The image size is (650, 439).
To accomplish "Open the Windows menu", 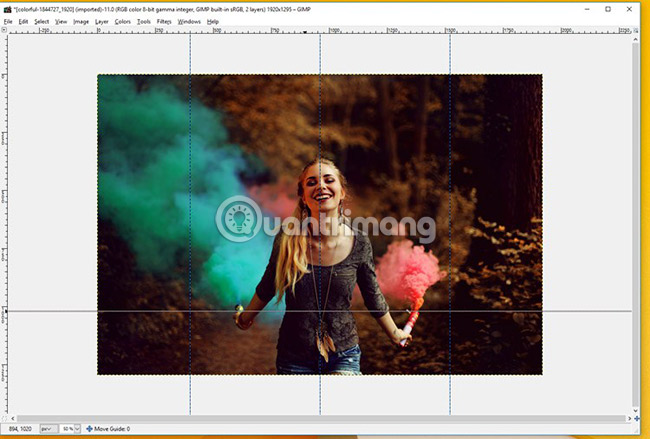I will pos(188,21).
